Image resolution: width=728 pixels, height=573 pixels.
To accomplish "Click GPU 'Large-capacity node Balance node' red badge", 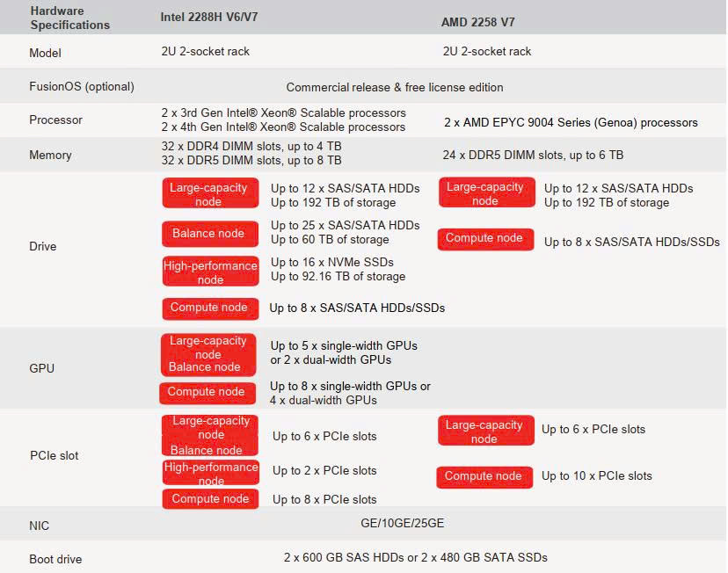I will point(208,354).
